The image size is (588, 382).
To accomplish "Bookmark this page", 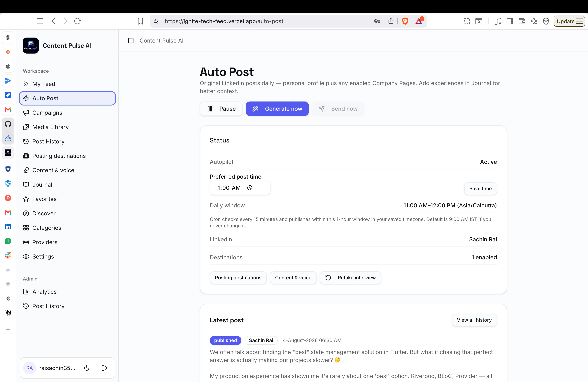I will coord(140,21).
